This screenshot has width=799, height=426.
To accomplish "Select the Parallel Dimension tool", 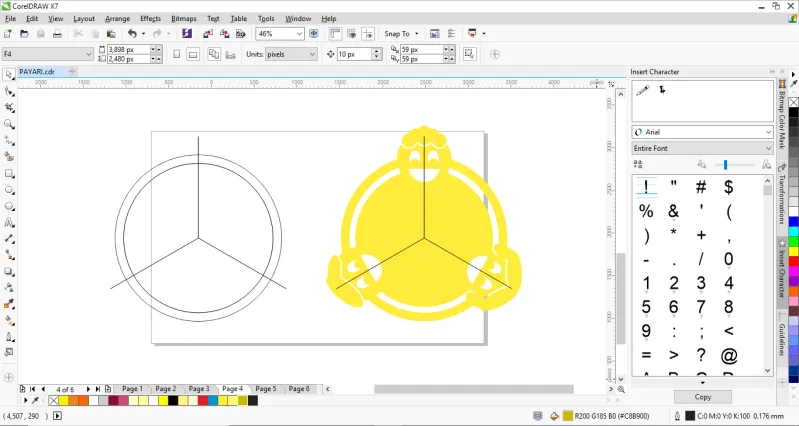I will click(9, 238).
